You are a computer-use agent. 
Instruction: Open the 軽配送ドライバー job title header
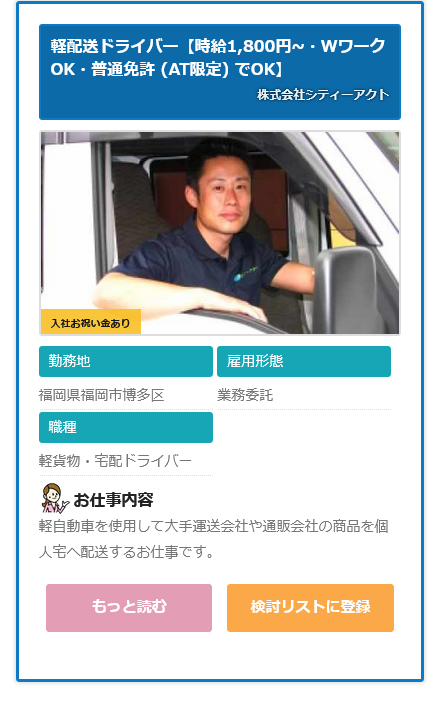220,72
